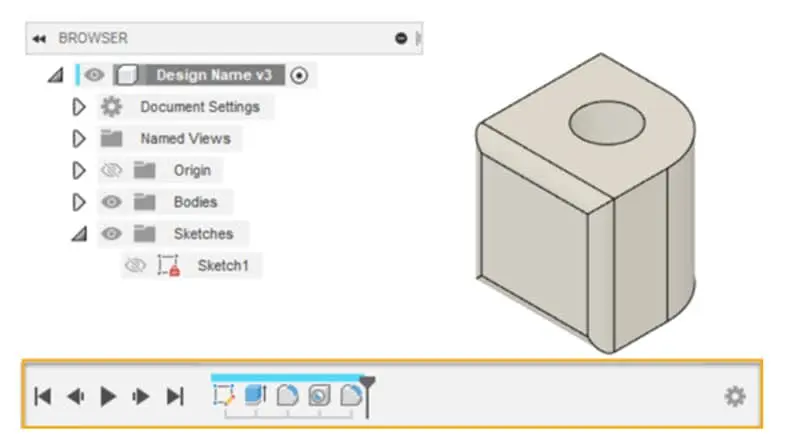Expand the Bodies folder
This screenshot has height=435, width=787.
(79, 202)
